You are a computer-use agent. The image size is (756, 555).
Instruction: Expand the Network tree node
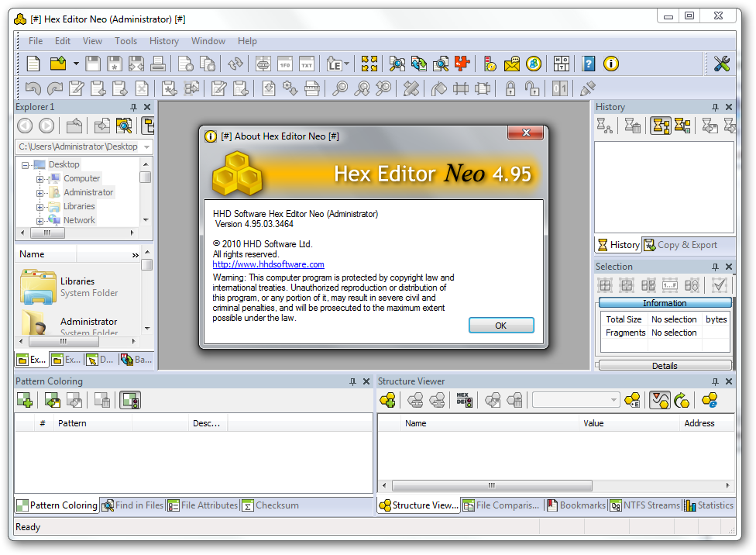tap(40, 221)
